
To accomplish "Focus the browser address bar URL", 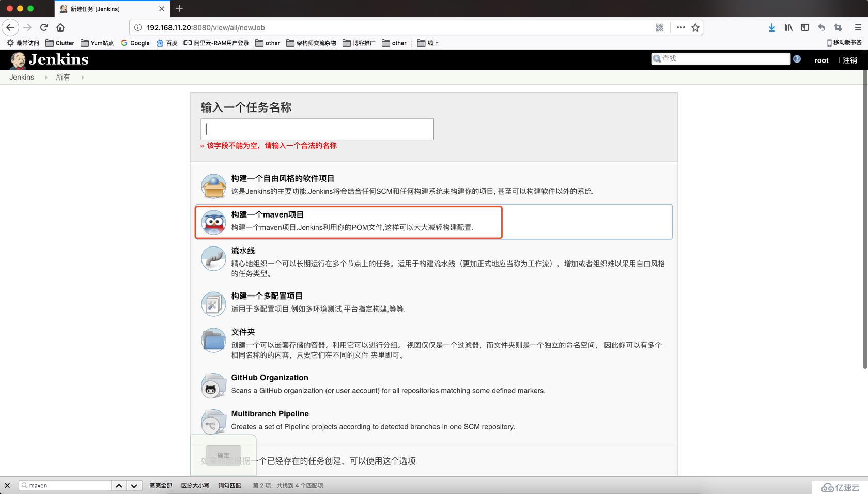I will (206, 27).
